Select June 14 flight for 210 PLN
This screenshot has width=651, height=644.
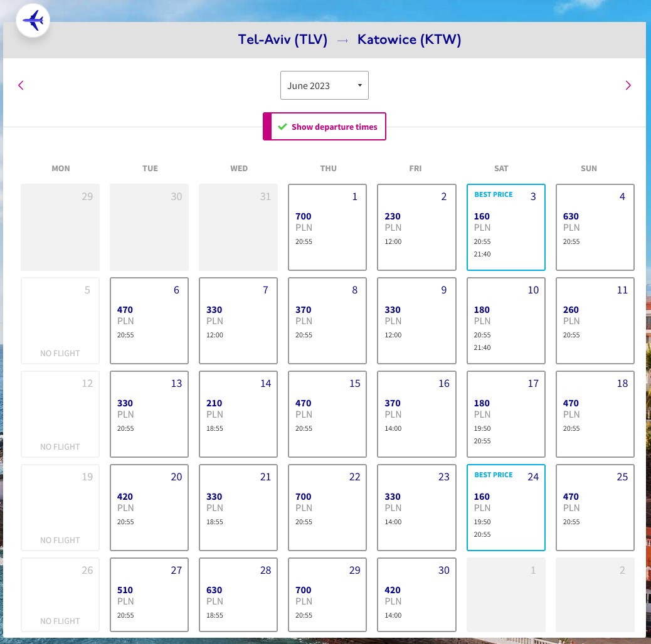[238, 414]
